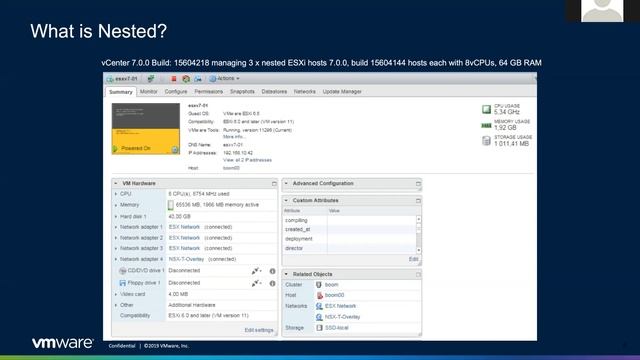Open ESX Network in Related Objects
The width and height of the screenshot is (640, 360).
pyautogui.click(x=340, y=306)
